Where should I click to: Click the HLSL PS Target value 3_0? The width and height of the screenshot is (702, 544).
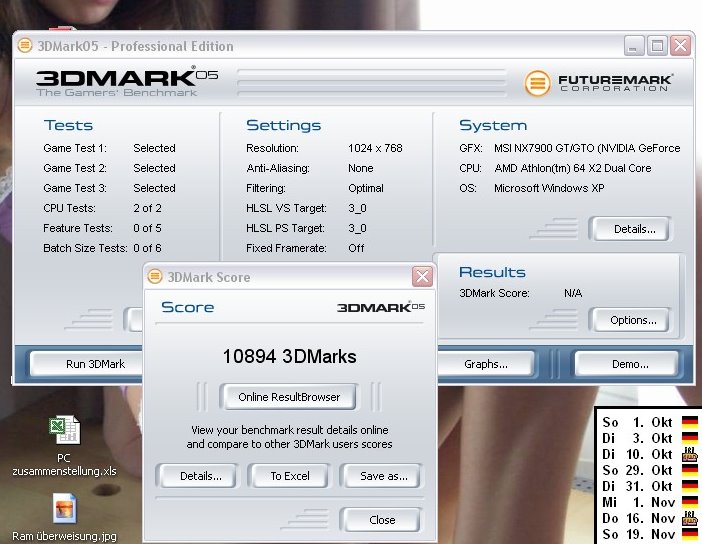click(x=357, y=228)
